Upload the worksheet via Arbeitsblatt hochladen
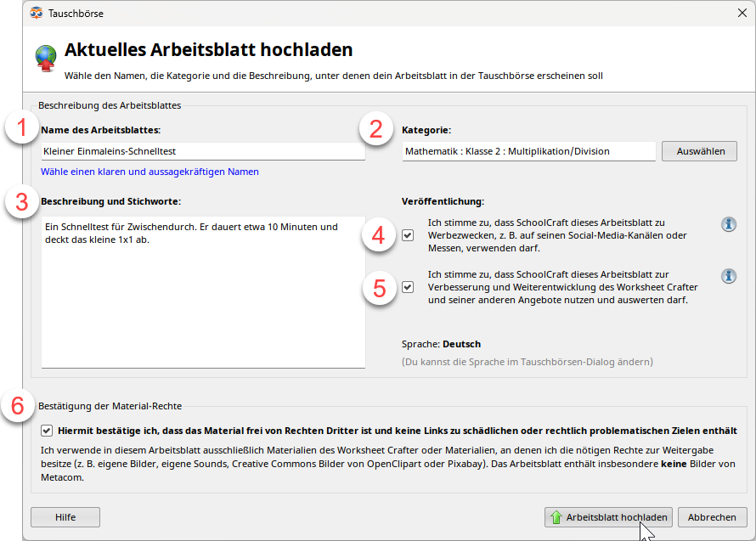Screen dimensions: 756x541 click(x=608, y=516)
